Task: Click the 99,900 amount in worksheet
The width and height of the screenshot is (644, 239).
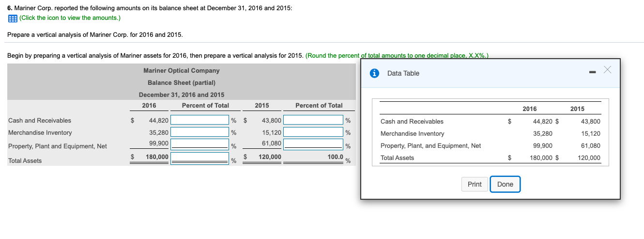Action: [159, 143]
